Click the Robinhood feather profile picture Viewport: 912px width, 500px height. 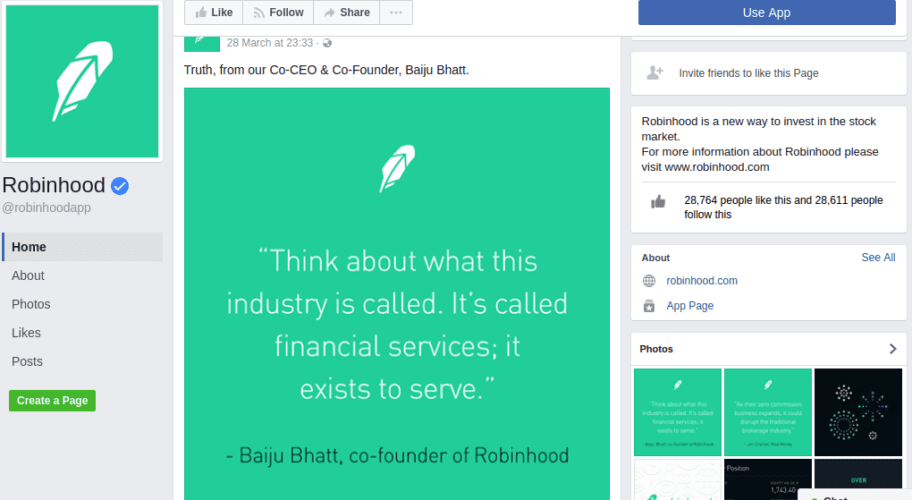tap(82, 81)
